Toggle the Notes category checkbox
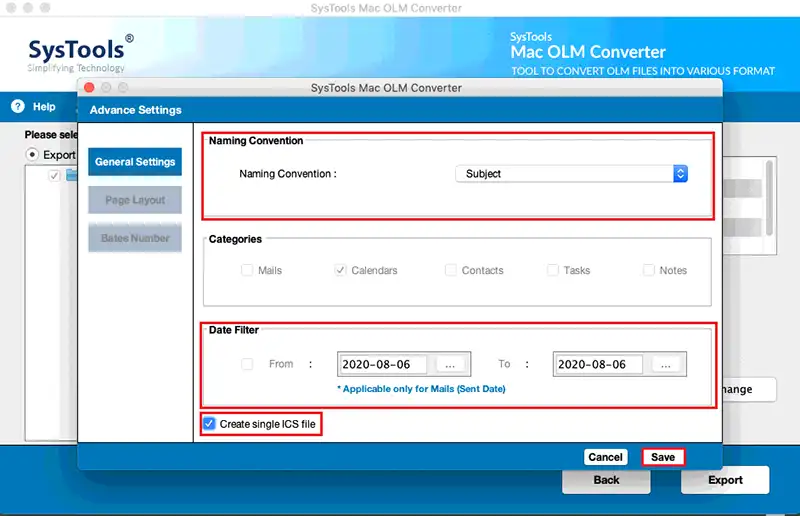The height and width of the screenshot is (516, 800). tap(648, 270)
